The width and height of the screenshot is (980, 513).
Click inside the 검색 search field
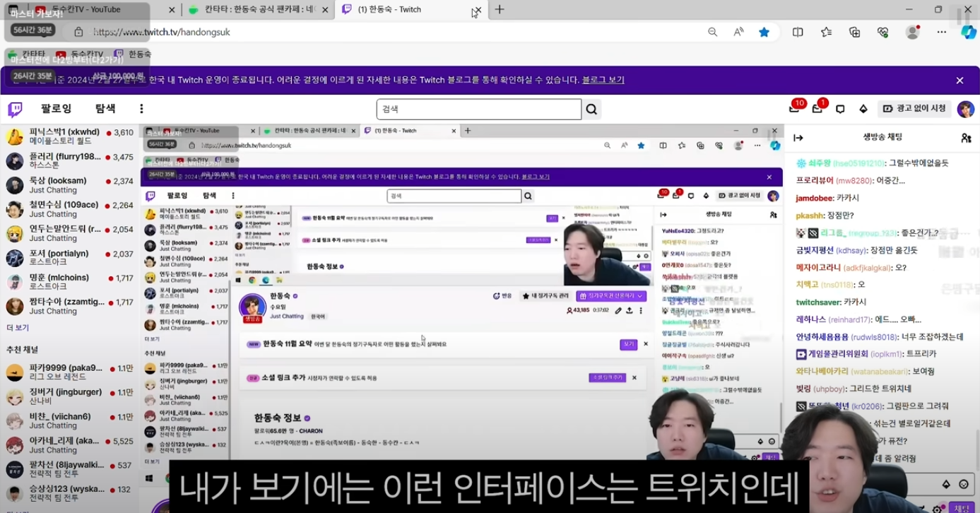(x=479, y=110)
